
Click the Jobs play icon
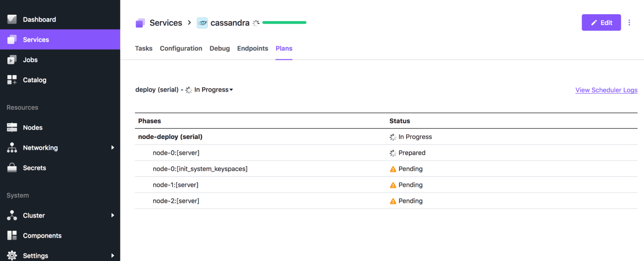12,60
